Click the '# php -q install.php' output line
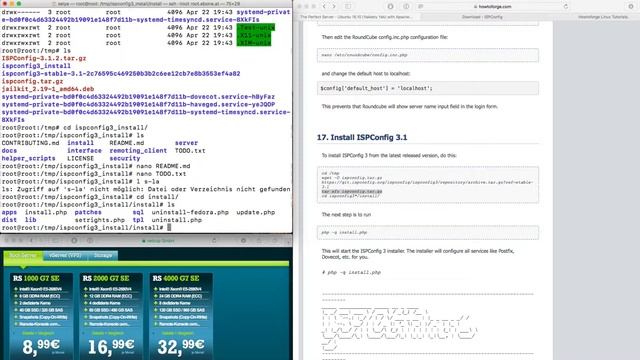Screen dimensions: 640x360 (351, 272)
